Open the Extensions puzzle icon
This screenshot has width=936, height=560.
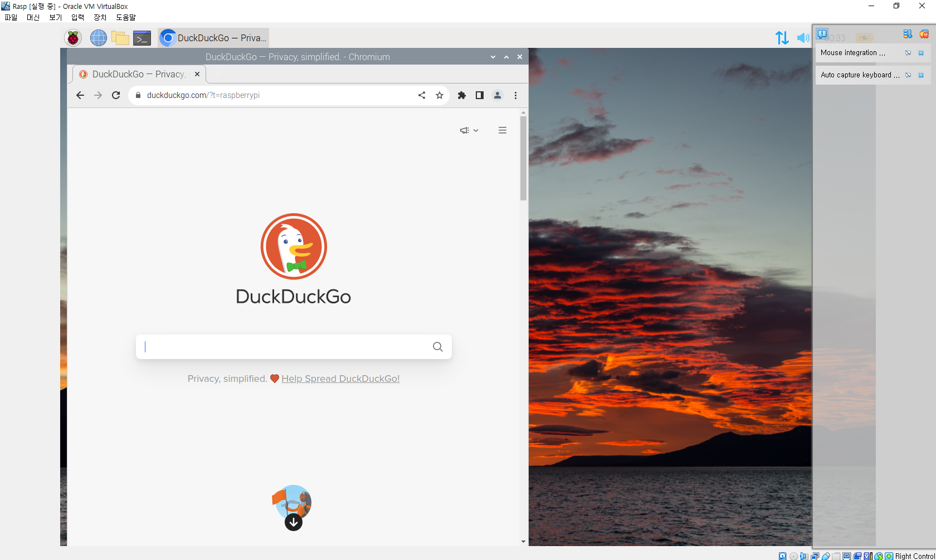tap(462, 95)
